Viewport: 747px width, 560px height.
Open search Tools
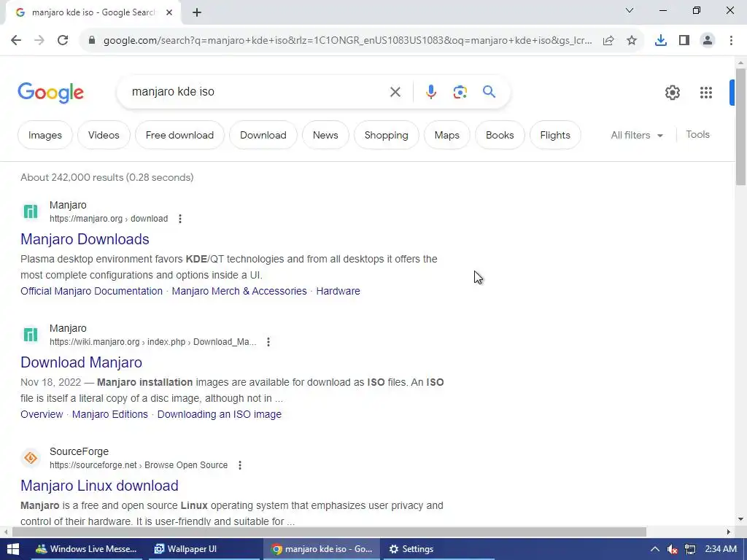tap(697, 135)
